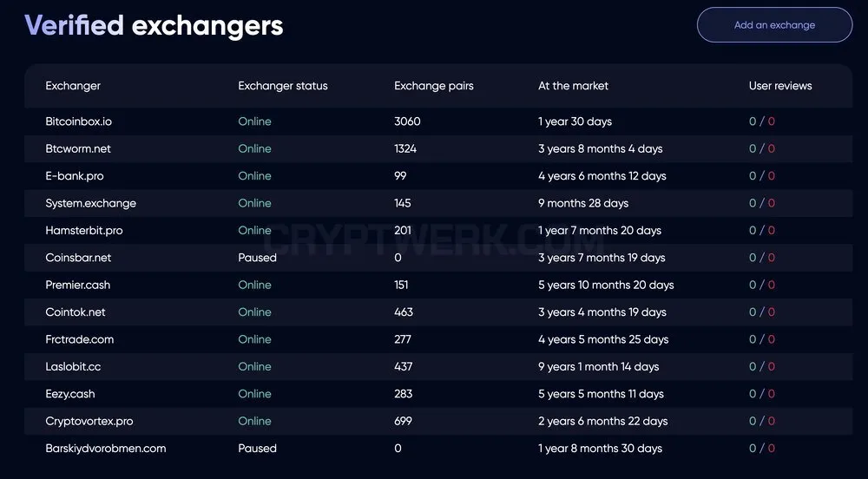
Task: Click the Hamsterbit.pro exchanger name
Action: pyautogui.click(x=84, y=231)
